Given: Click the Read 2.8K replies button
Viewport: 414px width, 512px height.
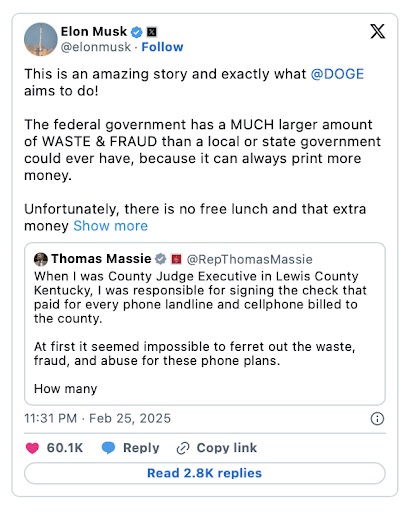Looking at the screenshot, I should 205,473.
